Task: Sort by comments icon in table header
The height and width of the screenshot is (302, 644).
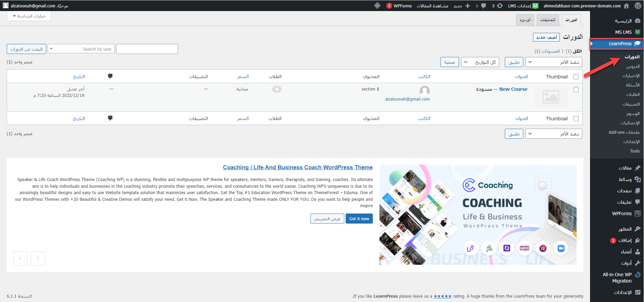Action: [x=110, y=76]
